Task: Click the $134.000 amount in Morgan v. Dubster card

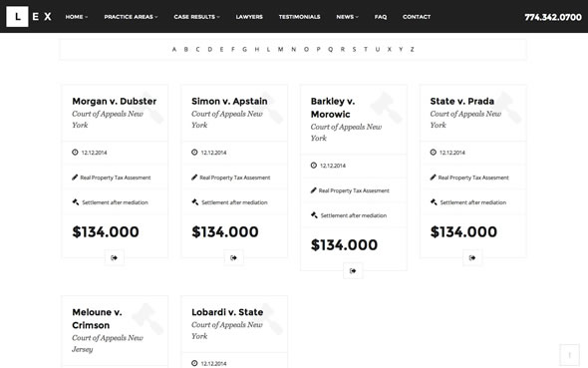Action: coord(106,231)
